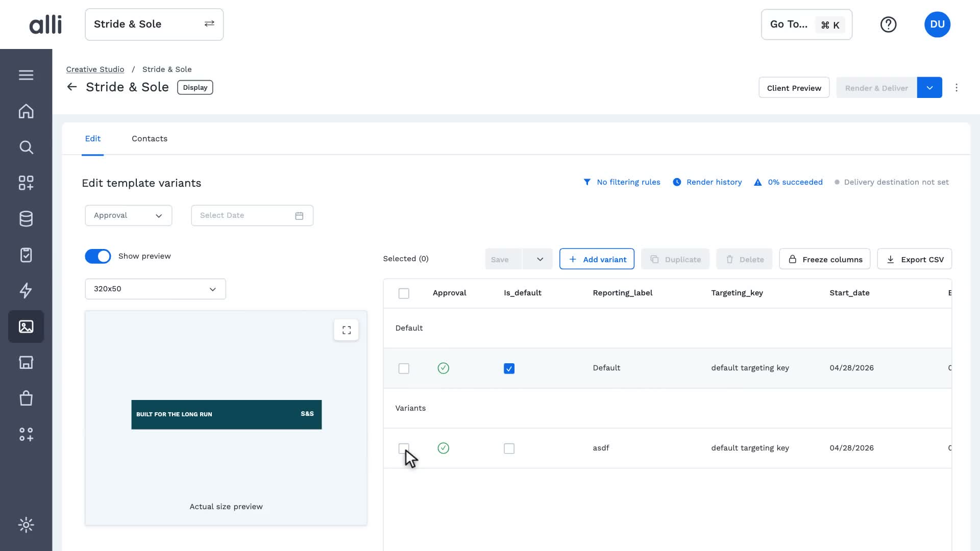Click the Export CSV button
980x551 pixels.
[915, 259]
